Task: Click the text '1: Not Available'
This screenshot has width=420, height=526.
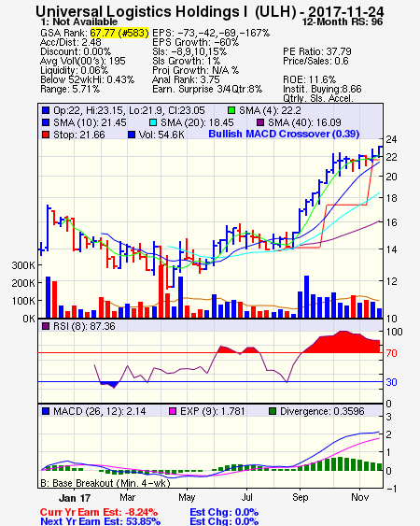Action: coord(79,21)
